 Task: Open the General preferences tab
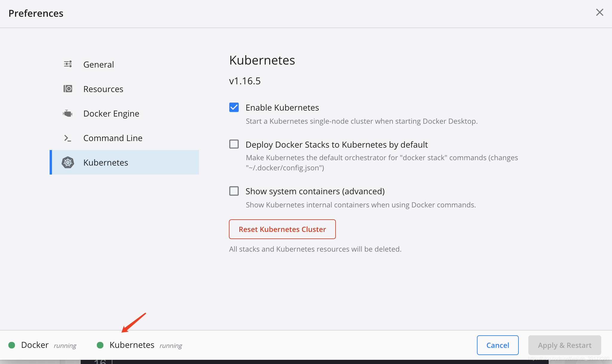[x=99, y=65]
